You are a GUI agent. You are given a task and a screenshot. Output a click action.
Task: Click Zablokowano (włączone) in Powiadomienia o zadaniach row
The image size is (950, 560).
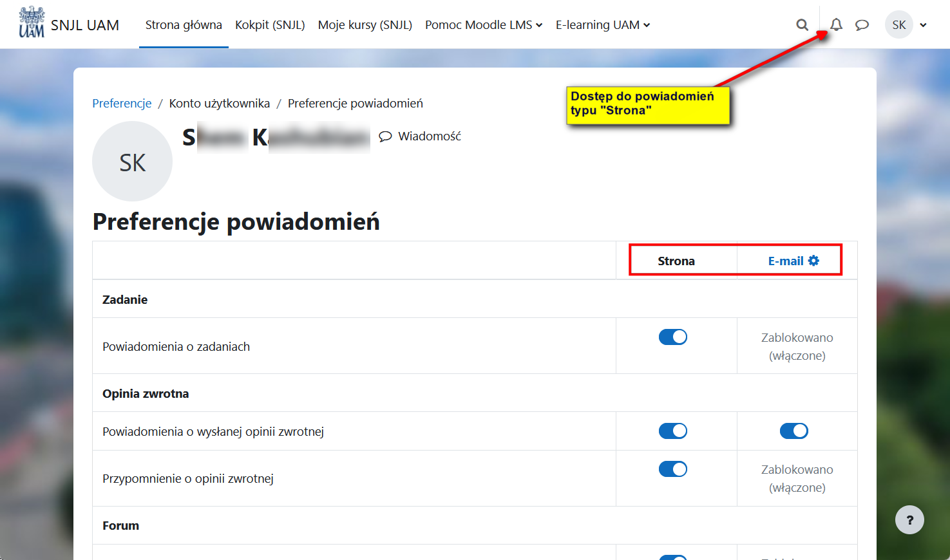pyautogui.click(x=797, y=346)
